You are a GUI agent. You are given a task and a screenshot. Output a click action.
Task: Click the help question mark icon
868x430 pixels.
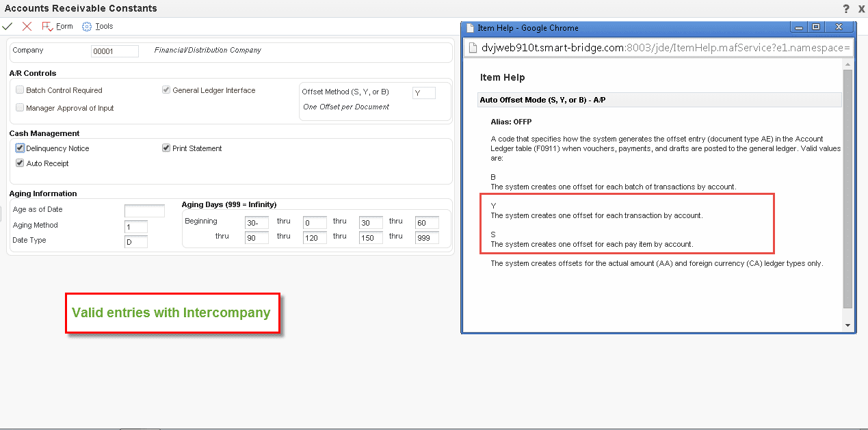(847, 8)
